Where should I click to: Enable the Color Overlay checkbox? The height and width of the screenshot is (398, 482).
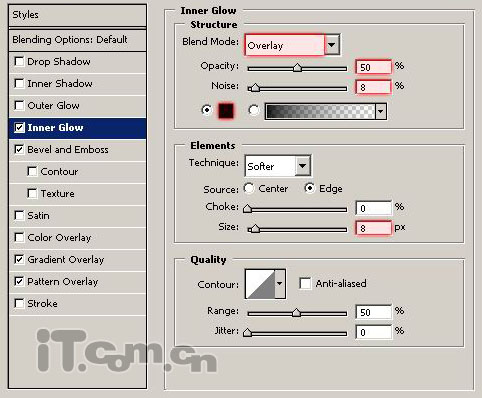(19, 237)
